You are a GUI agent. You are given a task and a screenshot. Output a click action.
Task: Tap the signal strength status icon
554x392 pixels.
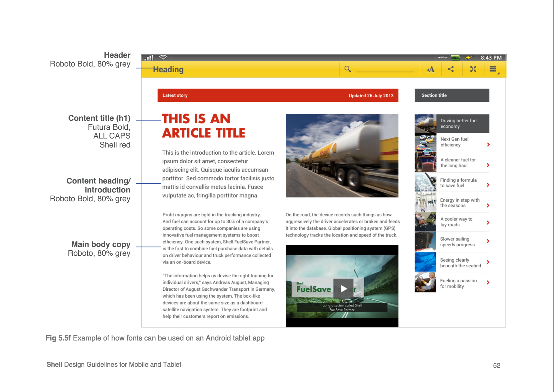click(149, 58)
